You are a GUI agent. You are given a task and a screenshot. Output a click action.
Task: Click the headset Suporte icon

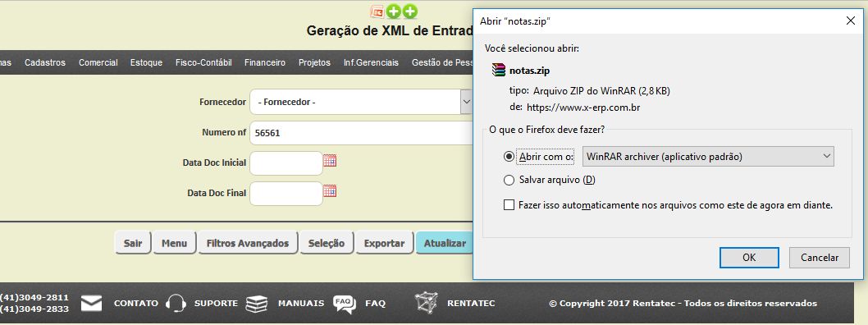click(176, 304)
